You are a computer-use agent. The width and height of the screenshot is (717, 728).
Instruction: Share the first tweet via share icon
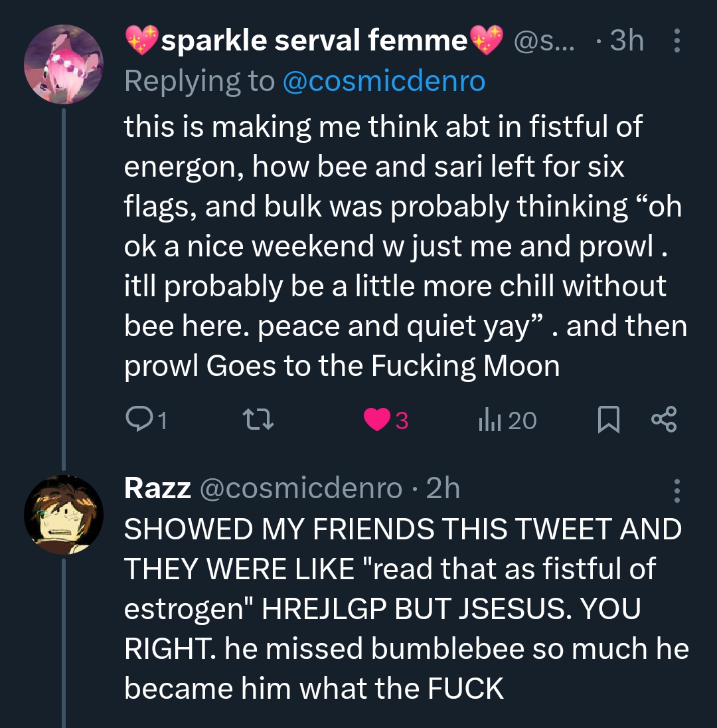tap(663, 420)
